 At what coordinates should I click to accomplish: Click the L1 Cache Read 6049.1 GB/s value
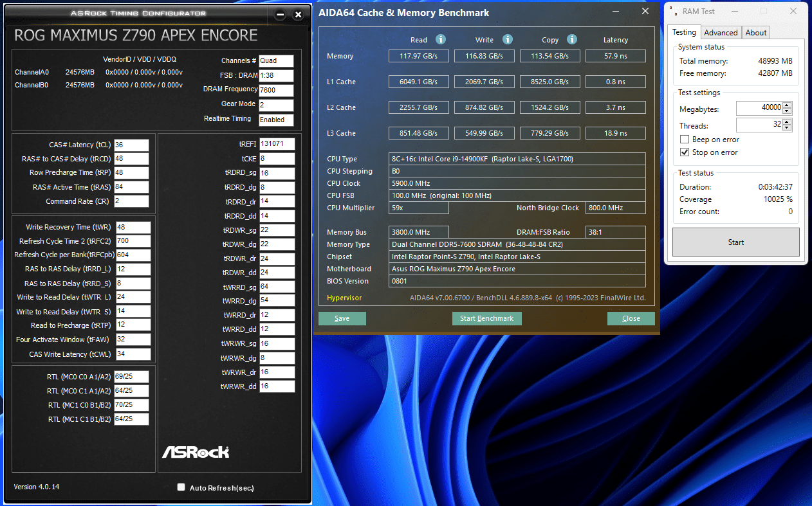418,82
